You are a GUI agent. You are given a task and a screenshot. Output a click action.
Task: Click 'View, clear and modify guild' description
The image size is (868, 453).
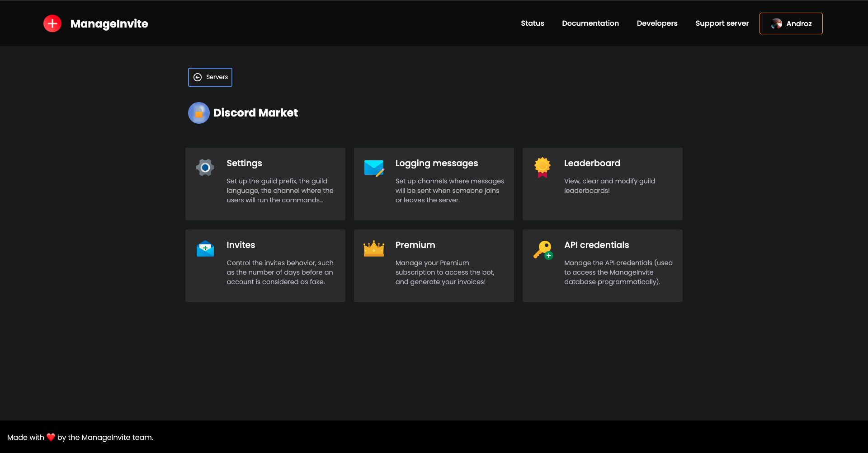(609, 186)
